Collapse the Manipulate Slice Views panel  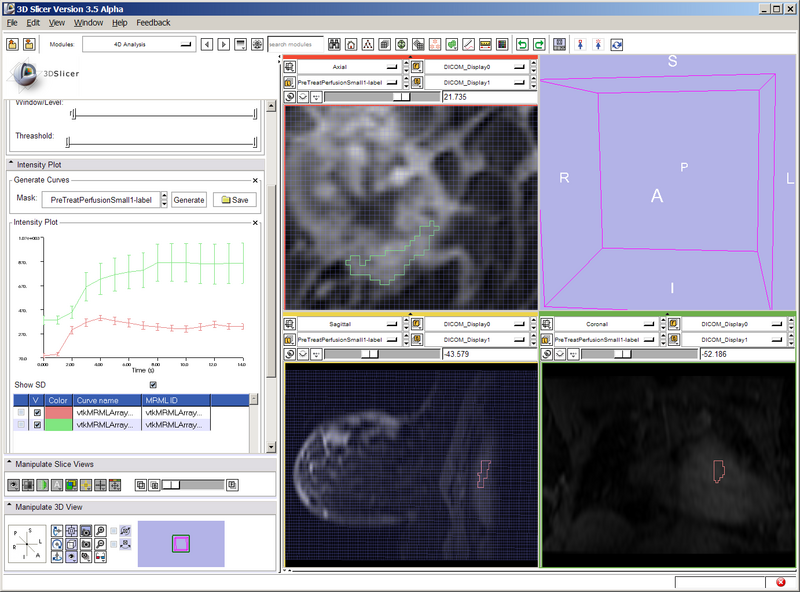(8, 463)
